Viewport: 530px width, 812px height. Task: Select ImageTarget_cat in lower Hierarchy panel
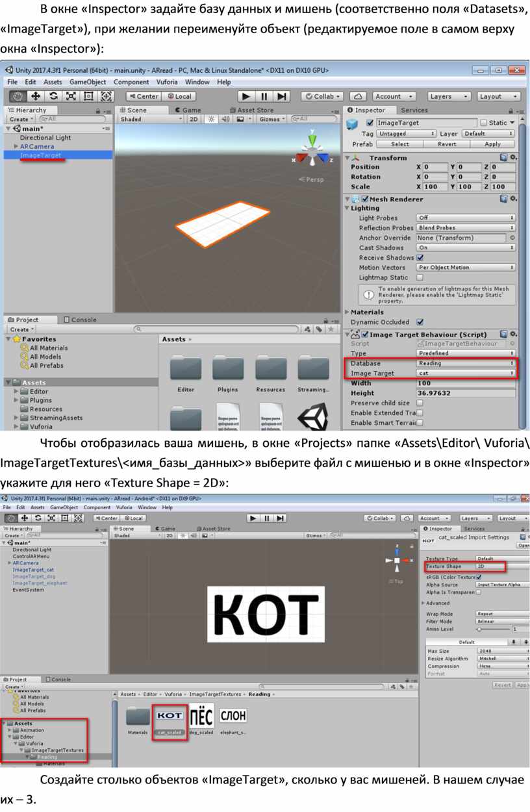tap(33, 570)
